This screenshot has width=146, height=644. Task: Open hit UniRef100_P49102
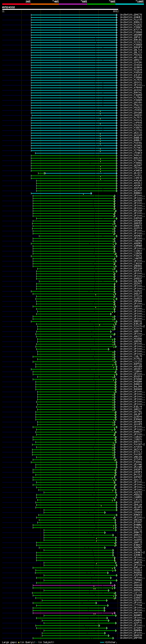[x=131, y=156]
